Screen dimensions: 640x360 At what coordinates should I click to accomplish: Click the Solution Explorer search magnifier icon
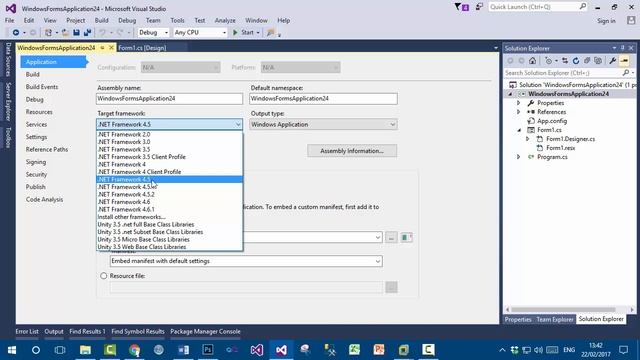[x=626, y=73]
